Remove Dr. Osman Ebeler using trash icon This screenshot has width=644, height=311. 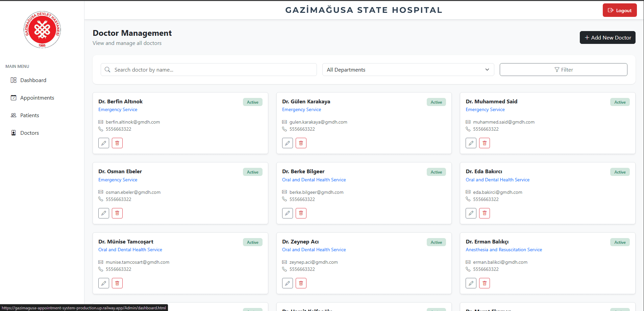point(117,213)
